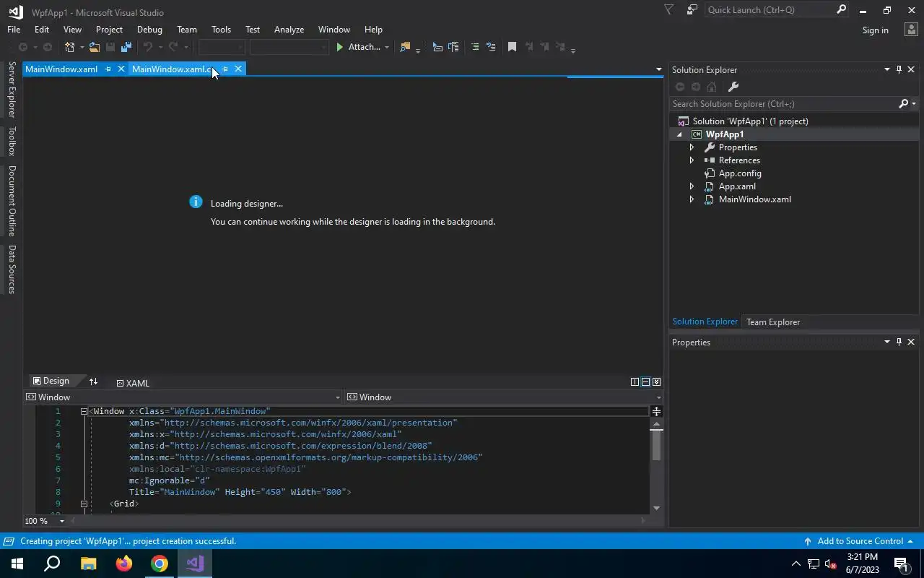Screen dimensions: 924x578
Task: Click the Quick Launch search magnifier
Action: click(x=841, y=9)
